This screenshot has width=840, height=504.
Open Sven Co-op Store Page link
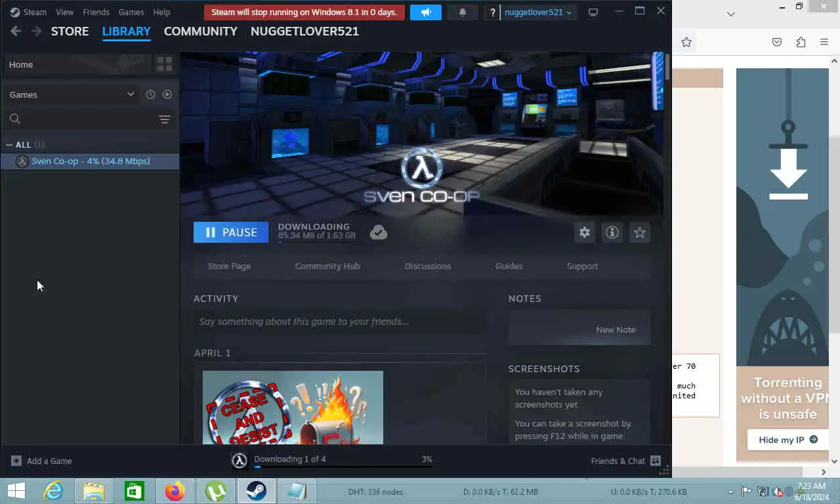pos(229,266)
